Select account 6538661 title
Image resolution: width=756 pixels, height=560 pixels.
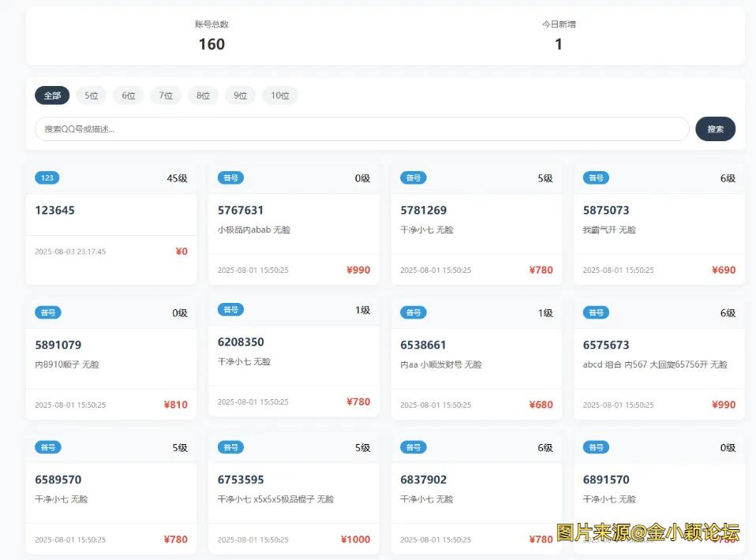(423, 345)
